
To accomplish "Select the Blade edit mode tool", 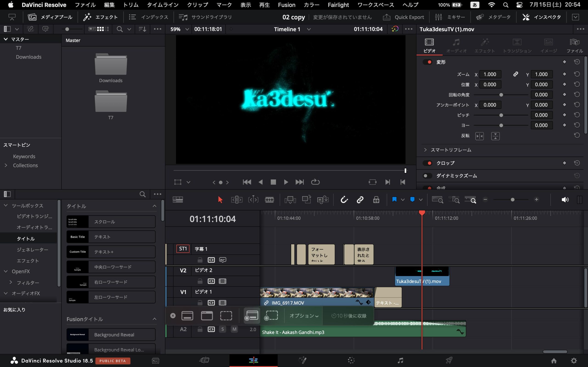I will [x=269, y=200].
